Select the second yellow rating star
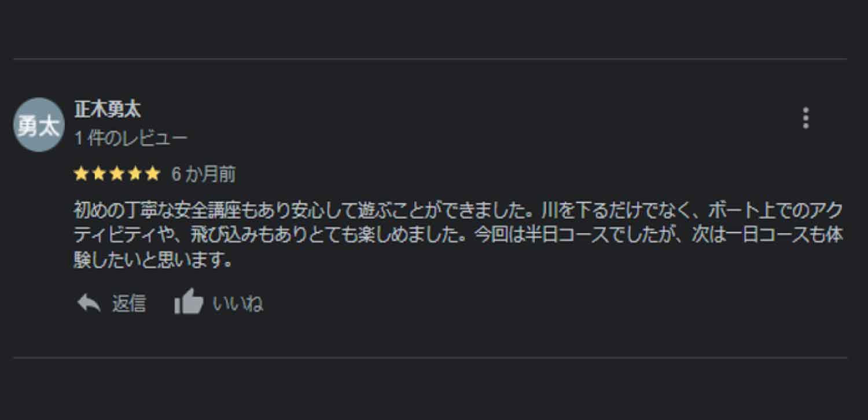868x420 pixels. tap(99, 174)
